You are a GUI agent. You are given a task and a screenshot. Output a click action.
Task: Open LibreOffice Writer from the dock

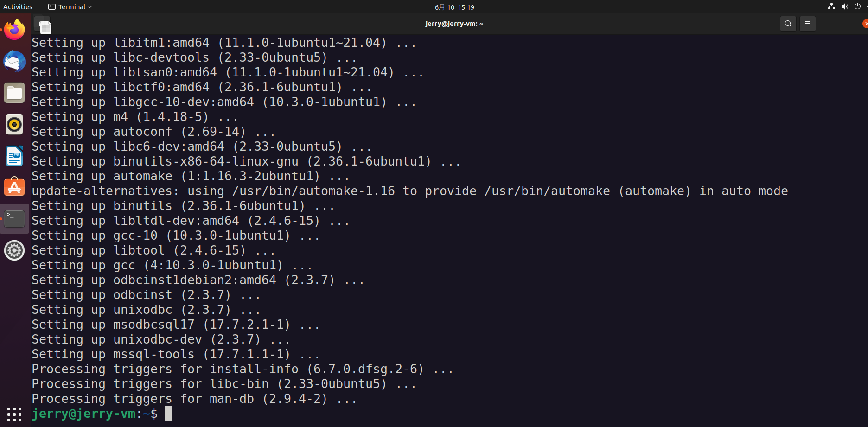(x=14, y=156)
